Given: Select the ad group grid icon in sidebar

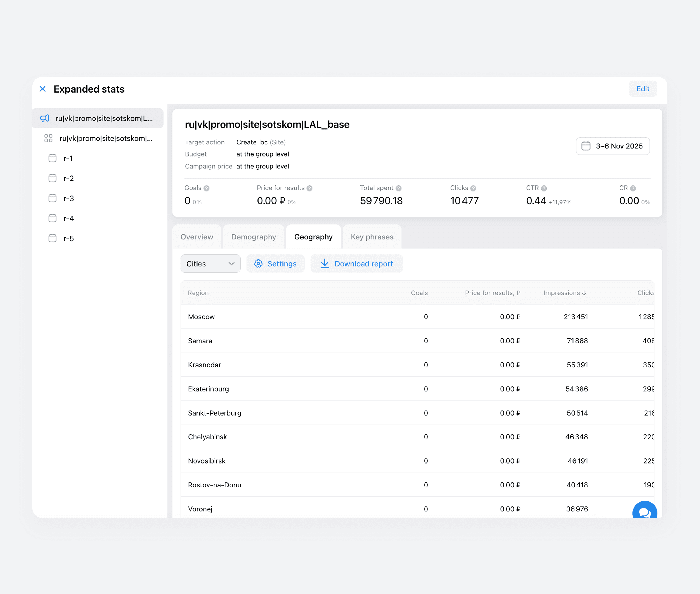Looking at the screenshot, I should click(49, 138).
